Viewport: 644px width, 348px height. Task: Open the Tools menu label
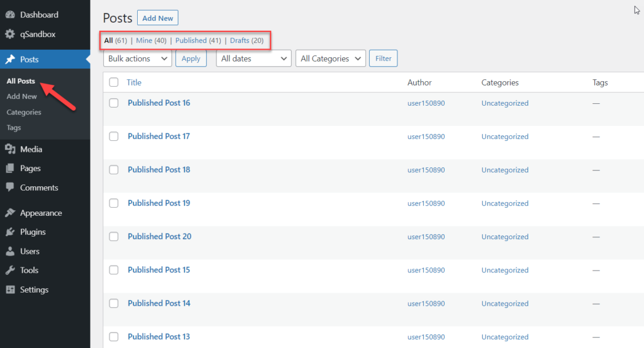pyautogui.click(x=29, y=270)
